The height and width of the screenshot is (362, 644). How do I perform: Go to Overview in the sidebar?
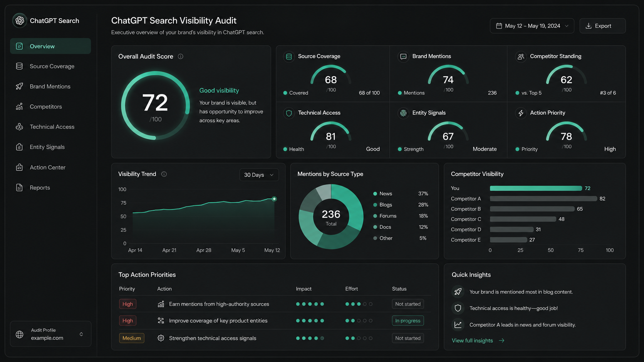pyautogui.click(x=50, y=46)
